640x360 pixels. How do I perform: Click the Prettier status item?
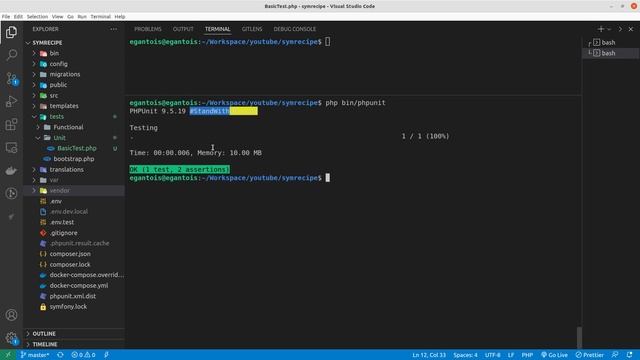tap(589, 355)
